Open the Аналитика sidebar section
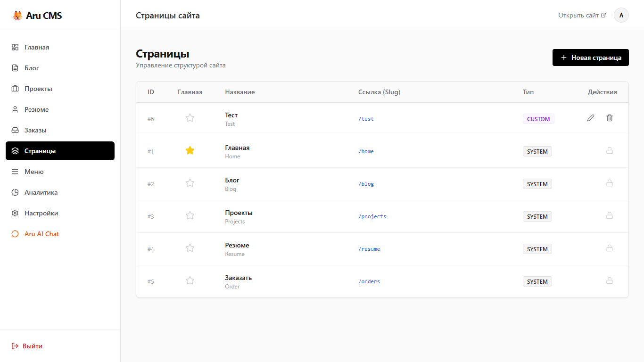The width and height of the screenshot is (644, 362). coord(41,192)
